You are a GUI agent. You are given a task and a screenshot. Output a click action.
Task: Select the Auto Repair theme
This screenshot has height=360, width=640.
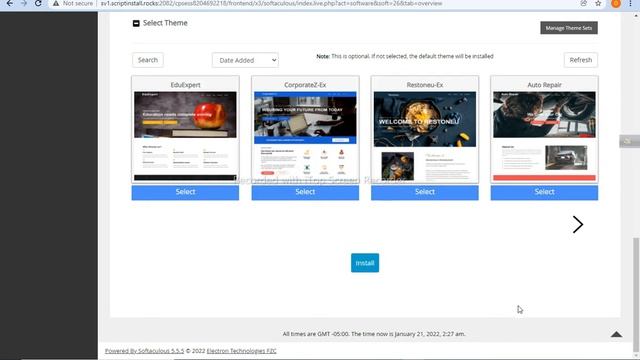click(x=544, y=192)
